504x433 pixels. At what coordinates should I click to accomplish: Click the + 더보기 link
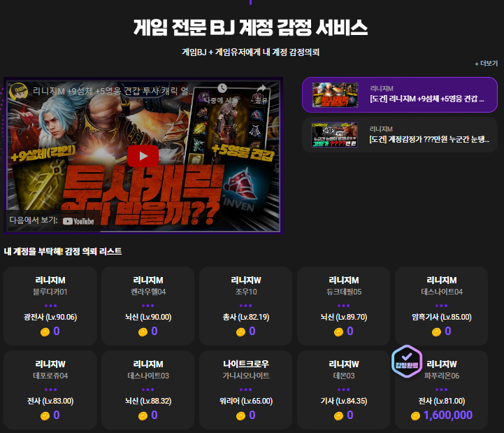click(x=486, y=64)
